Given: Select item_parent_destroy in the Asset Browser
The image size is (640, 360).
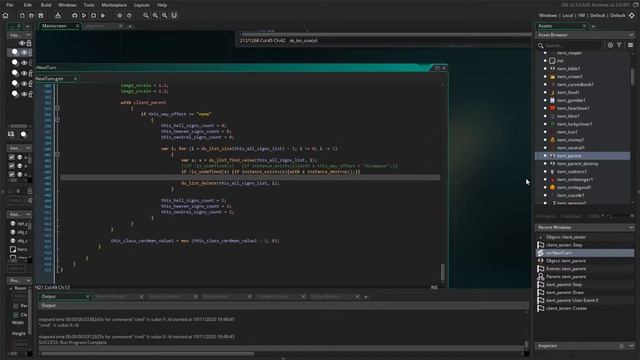Looking at the screenshot, I should (578, 164).
